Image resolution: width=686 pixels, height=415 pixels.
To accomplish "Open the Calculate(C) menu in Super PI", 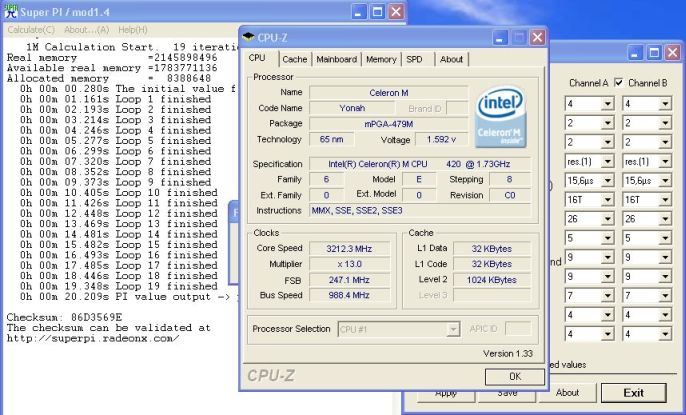I will point(31,30).
